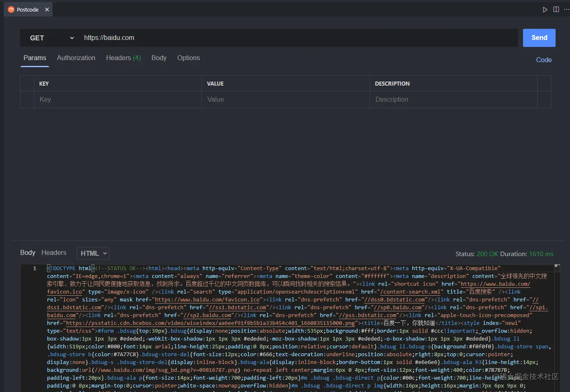This screenshot has width=570, height=392.
Task: Click the VALUE column header
Action: click(x=215, y=84)
